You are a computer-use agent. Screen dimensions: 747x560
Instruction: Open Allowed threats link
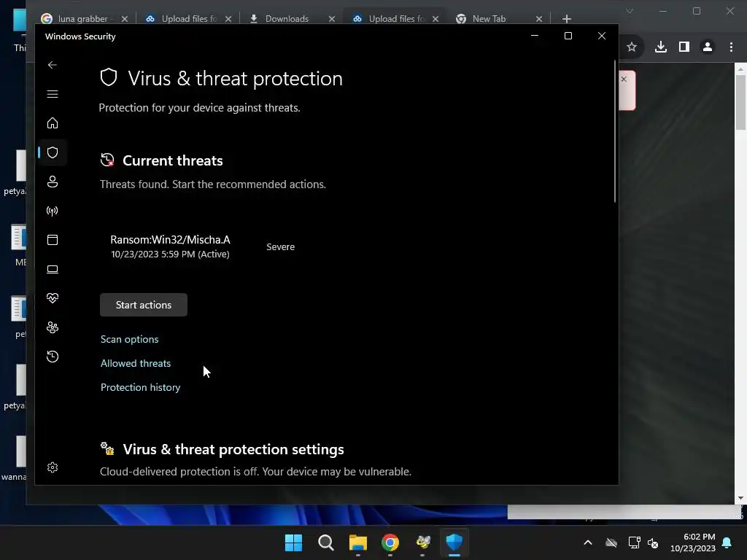135,363
